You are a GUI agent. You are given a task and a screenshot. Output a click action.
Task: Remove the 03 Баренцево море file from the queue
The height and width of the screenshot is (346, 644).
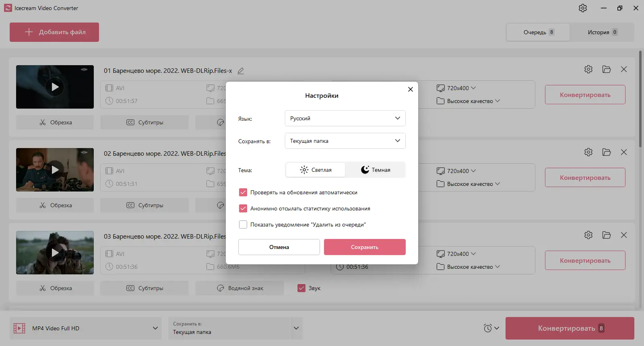click(x=624, y=235)
